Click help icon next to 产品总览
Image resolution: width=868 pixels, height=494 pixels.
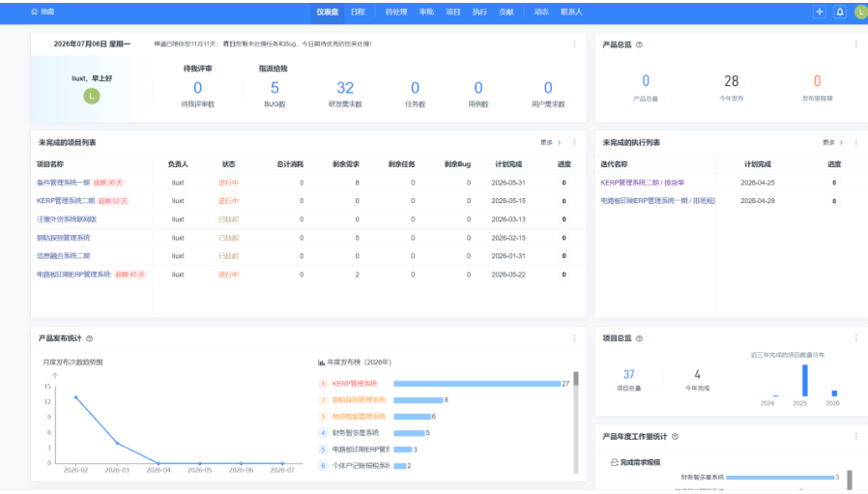(639, 44)
